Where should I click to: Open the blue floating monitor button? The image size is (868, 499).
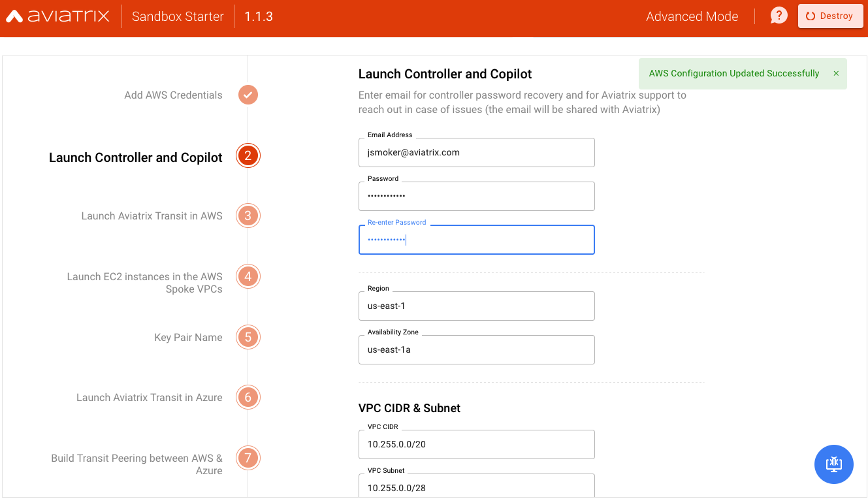coord(834,464)
